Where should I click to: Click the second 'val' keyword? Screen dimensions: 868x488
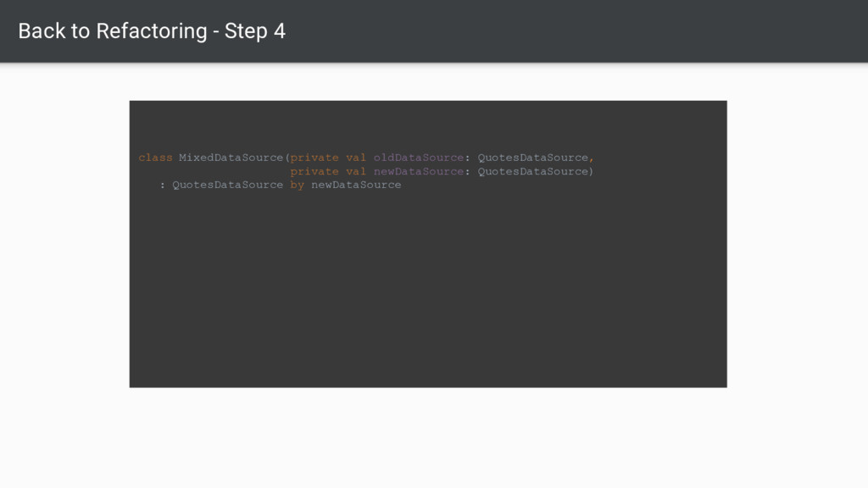[356, 171]
